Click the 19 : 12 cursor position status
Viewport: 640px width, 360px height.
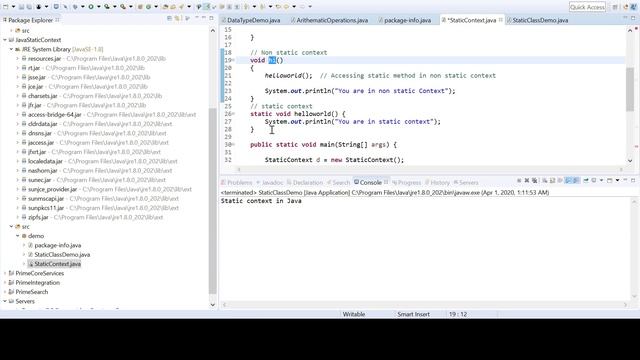(x=458, y=314)
